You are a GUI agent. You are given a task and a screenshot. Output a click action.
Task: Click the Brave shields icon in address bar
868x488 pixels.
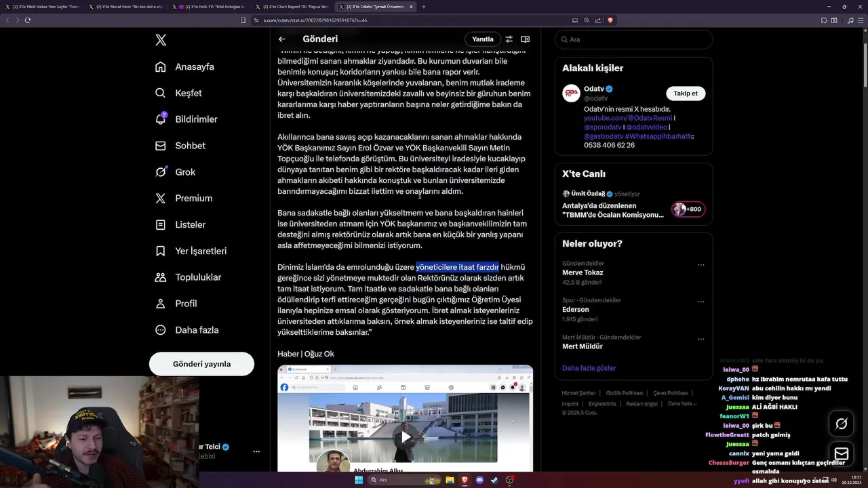[x=610, y=20]
